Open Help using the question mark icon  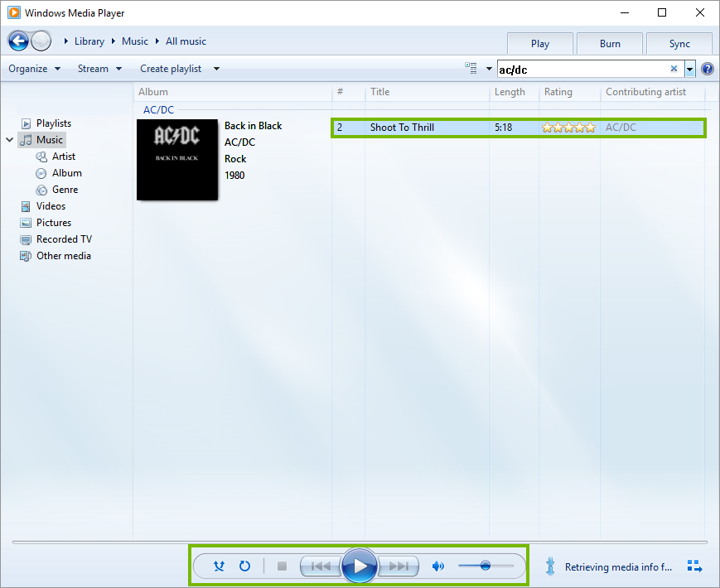707,68
